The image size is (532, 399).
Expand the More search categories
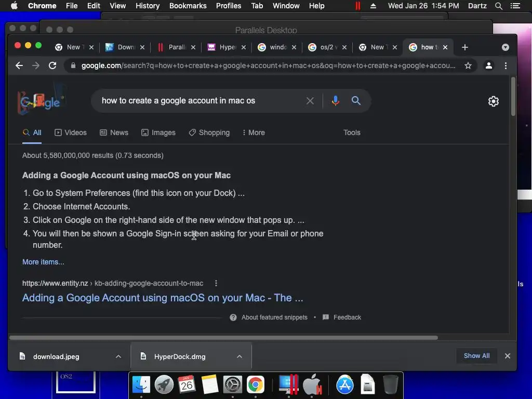[254, 132]
